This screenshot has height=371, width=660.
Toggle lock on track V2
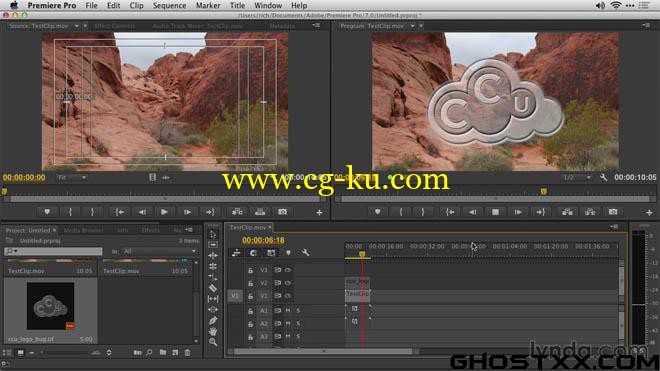(x=250, y=283)
